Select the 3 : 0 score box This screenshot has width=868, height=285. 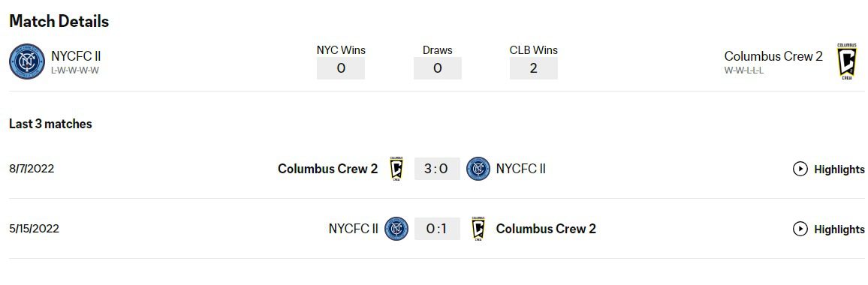point(437,169)
